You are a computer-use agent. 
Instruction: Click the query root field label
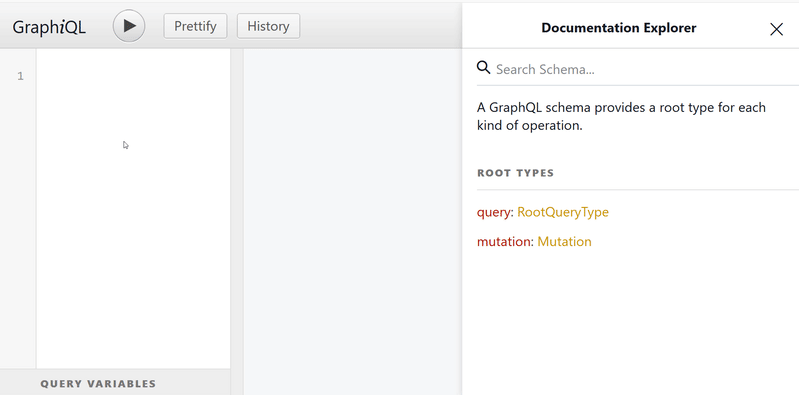pyautogui.click(x=494, y=212)
